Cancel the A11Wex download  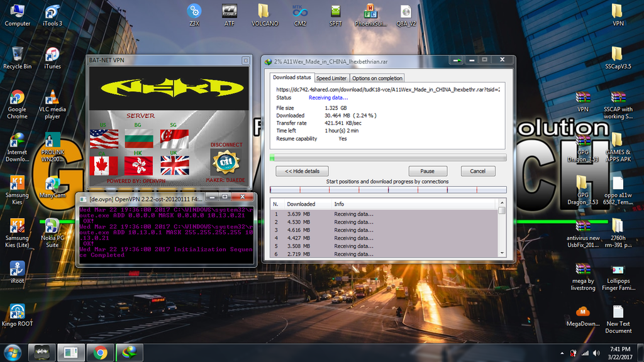[477, 171]
